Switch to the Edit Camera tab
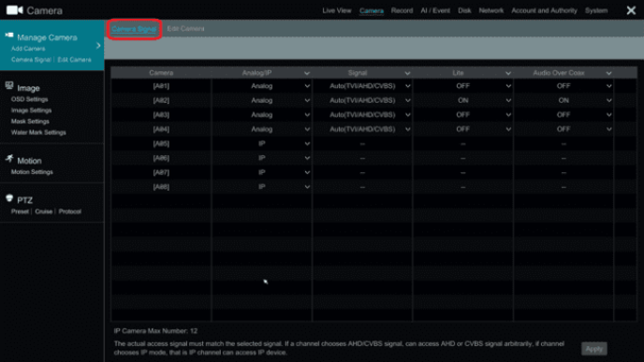The width and height of the screenshot is (644, 362). (185, 29)
